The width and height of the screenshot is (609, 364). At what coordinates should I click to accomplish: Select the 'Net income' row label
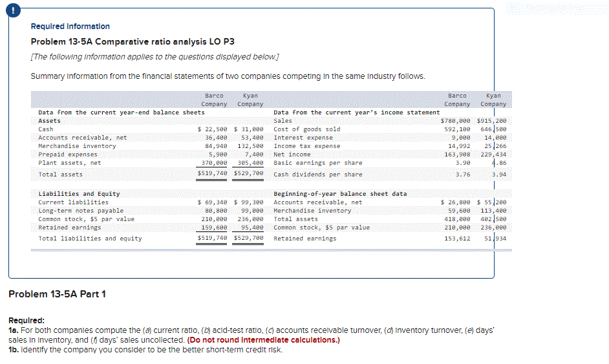[x=292, y=155]
